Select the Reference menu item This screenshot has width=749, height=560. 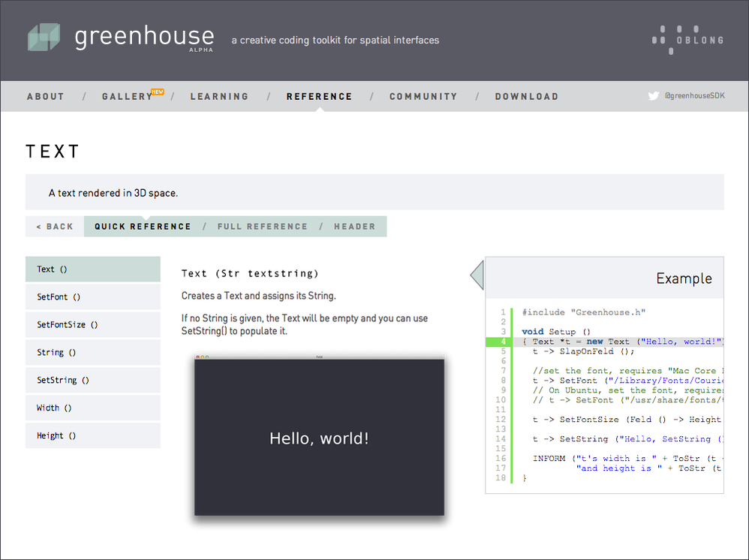click(320, 97)
